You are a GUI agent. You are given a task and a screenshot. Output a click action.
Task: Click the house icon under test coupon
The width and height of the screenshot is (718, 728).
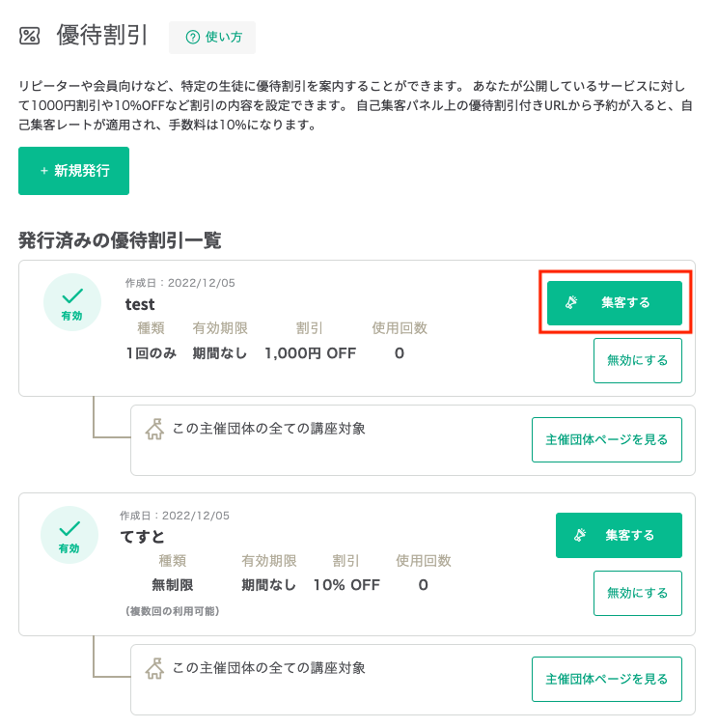tap(154, 429)
